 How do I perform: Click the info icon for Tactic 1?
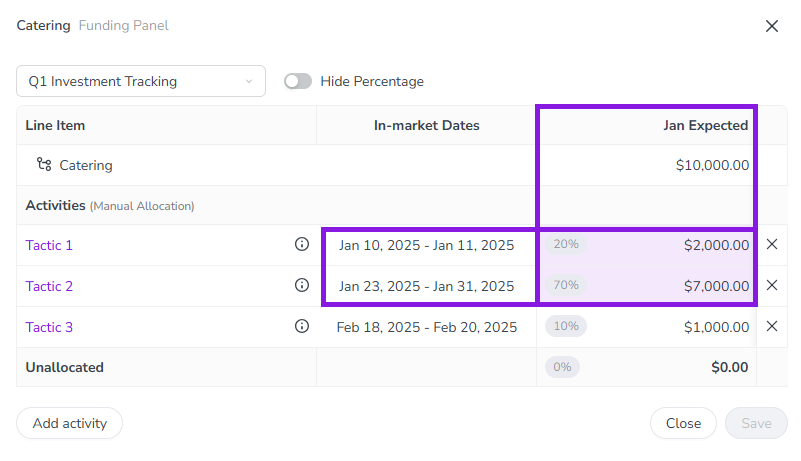[302, 244]
